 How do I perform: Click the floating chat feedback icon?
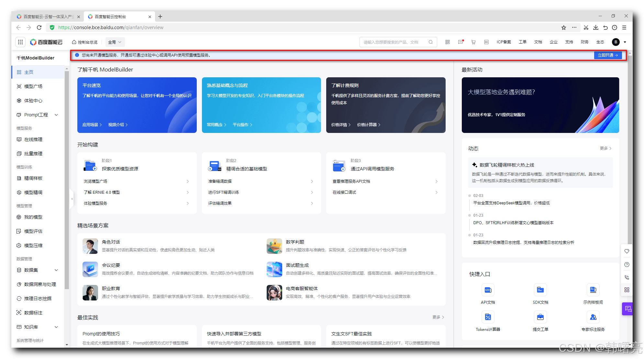(627, 309)
